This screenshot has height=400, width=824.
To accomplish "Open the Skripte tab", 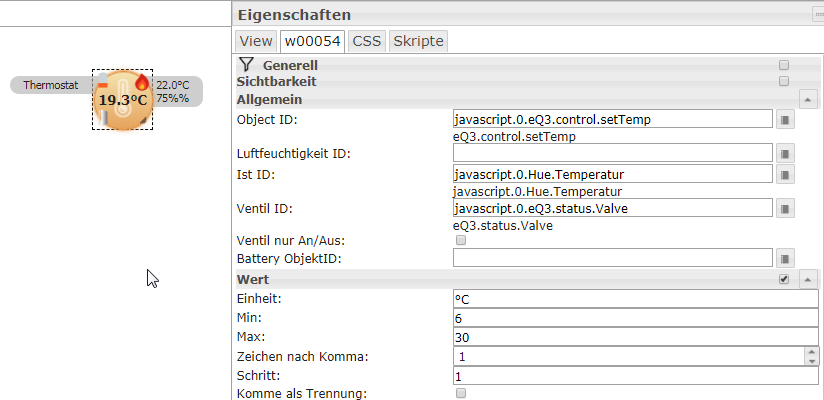I will point(418,41).
